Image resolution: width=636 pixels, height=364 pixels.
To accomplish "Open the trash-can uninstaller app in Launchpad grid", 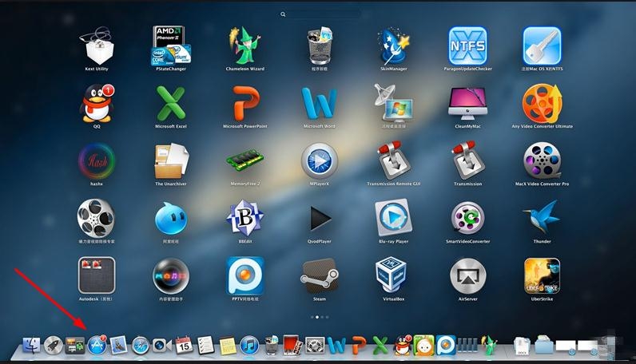I will pos(320,45).
